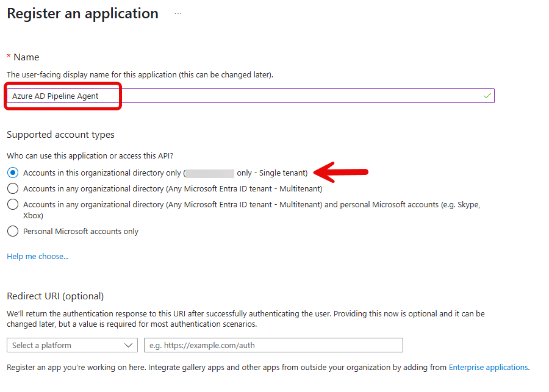Expand the Select a platform dropdown
The image size is (549, 392).
(x=72, y=346)
